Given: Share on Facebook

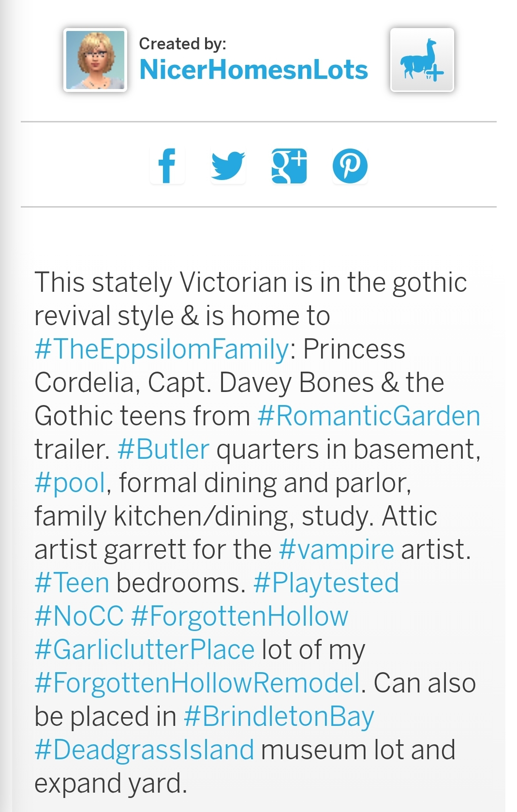Looking at the screenshot, I should click(167, 166).
